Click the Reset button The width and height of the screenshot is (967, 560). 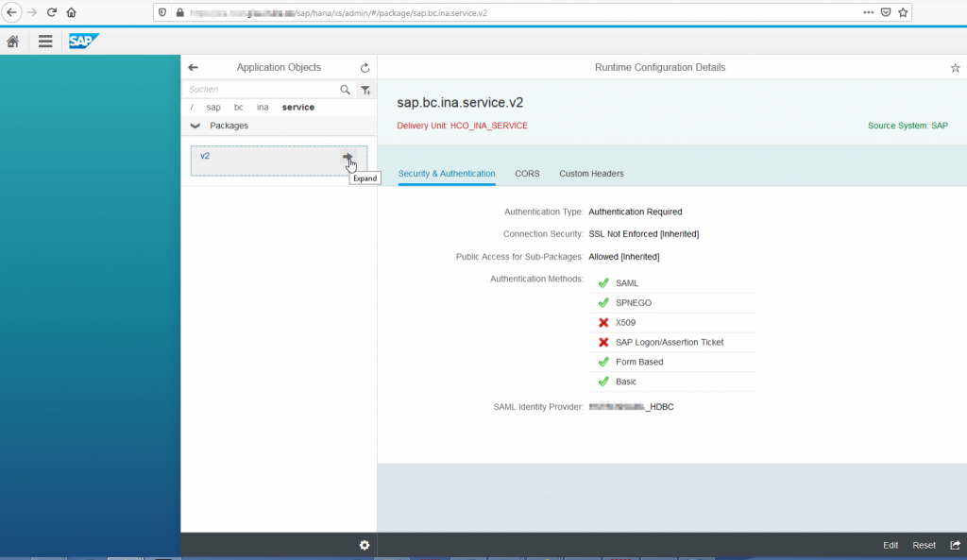[x=924, y=545]
